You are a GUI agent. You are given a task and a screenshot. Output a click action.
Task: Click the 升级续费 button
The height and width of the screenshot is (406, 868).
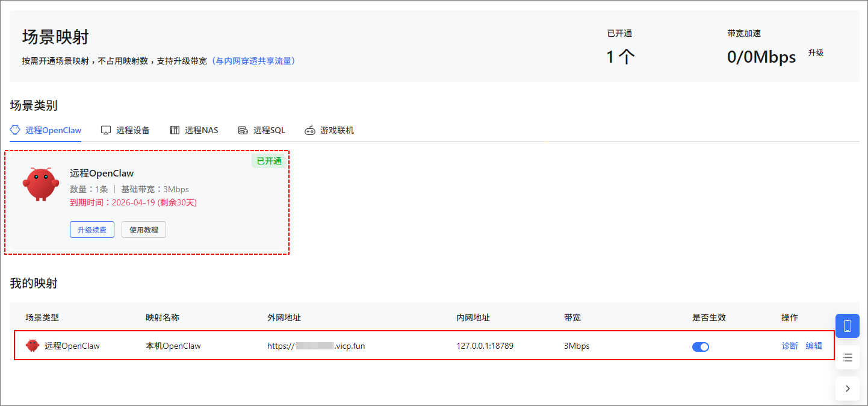click(91, 229)
